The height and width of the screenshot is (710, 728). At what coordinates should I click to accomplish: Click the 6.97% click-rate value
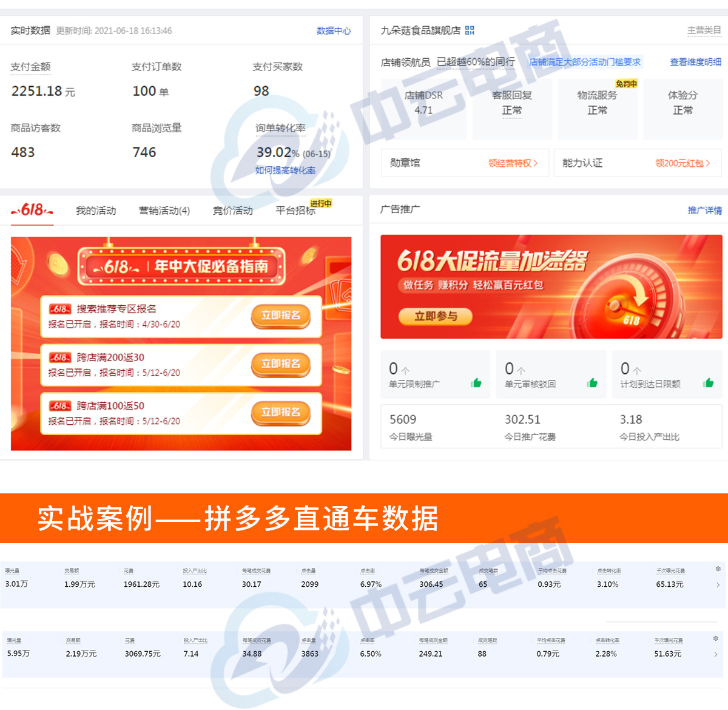tap(371, 584)
